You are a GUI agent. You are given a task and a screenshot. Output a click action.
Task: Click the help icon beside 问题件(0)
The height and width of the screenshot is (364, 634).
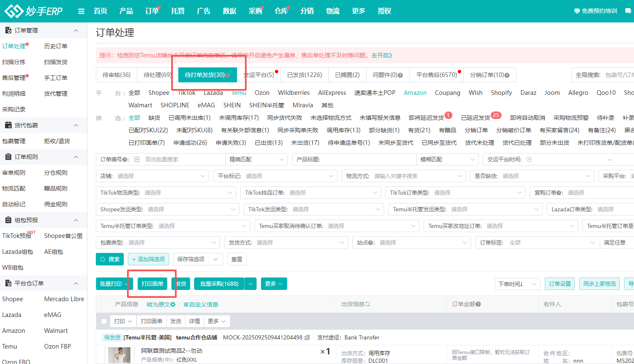coord(400,75)
